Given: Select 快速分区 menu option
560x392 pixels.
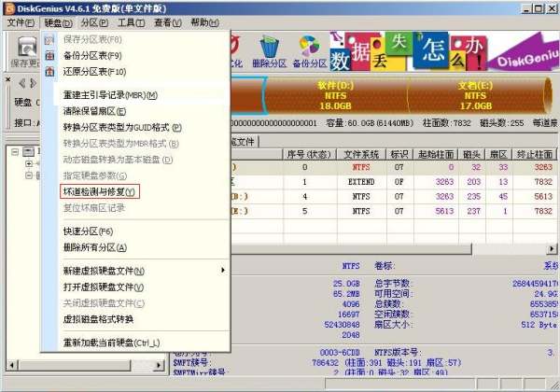Looking at the screenshot, I should [88, 231].
